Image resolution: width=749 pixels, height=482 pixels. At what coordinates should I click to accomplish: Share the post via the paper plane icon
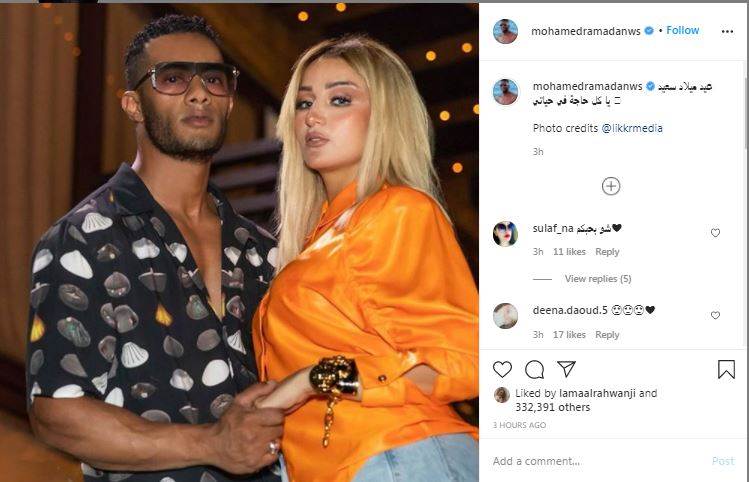(566, 369)
